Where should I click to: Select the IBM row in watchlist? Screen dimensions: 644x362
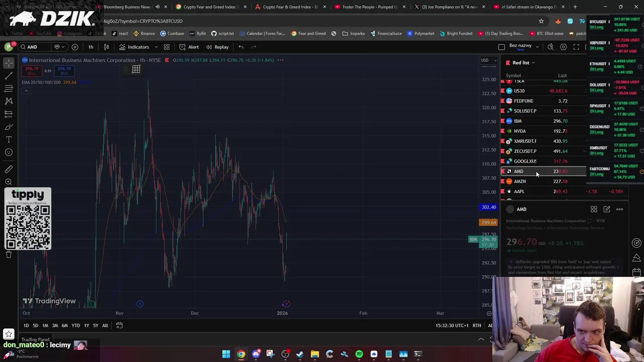click(543, 121)
